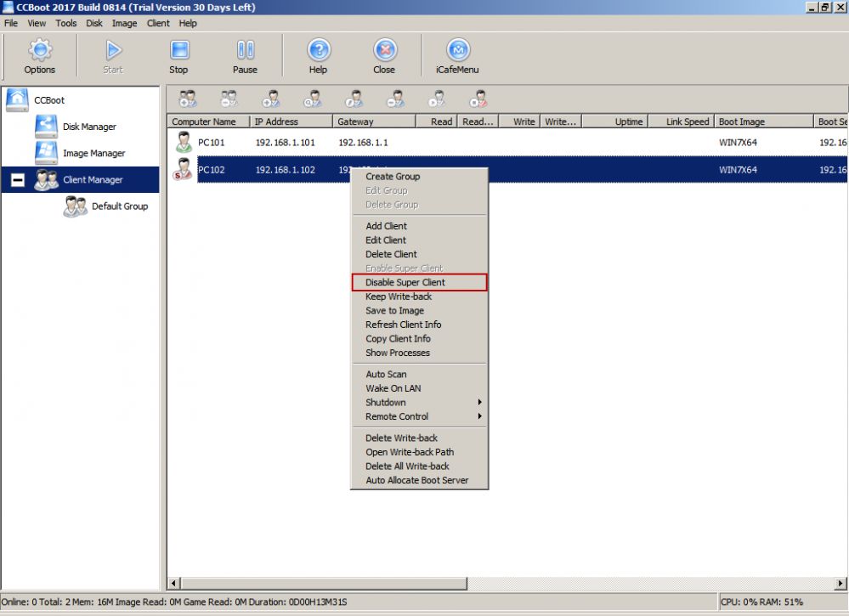Choose Auto Scan from context menu
Screen dimensions: 849x616
coord(420,374)
